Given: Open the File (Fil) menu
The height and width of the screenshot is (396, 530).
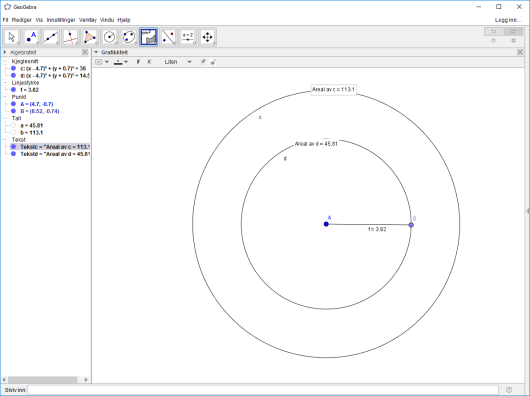Looking at the screenshot, I should [x=5, y=20].
